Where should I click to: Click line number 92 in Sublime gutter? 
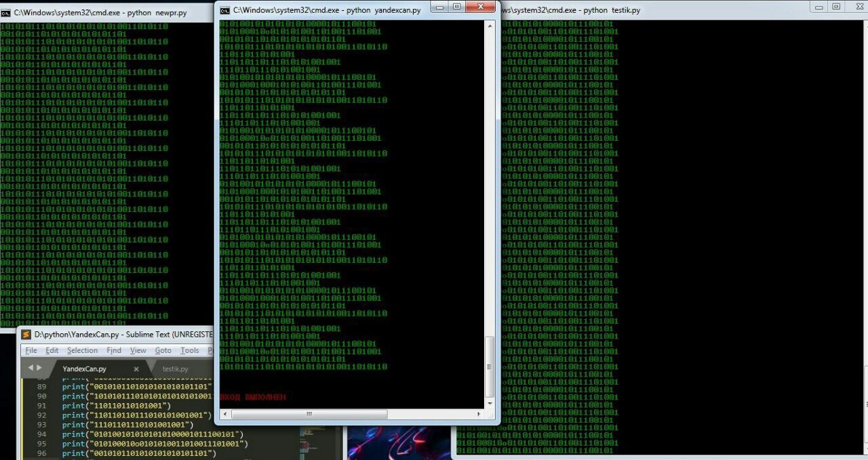(x=42, y=415)
